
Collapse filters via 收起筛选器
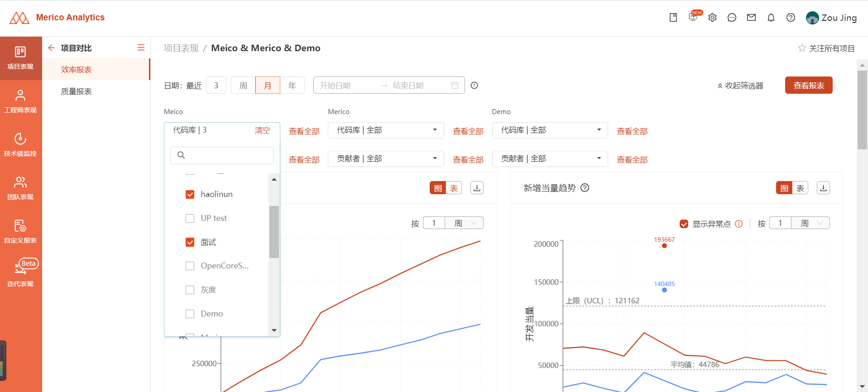(740, 86)
